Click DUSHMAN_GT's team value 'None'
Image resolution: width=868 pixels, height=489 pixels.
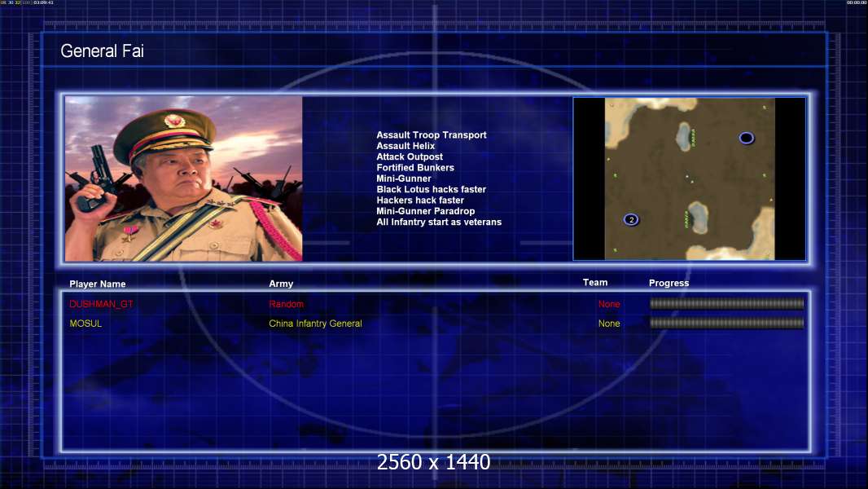coord(609,304)
